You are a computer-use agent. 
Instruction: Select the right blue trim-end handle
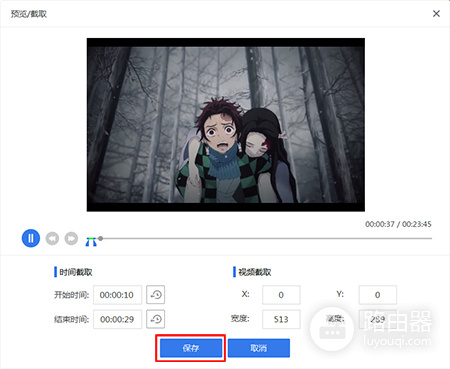coord(94,243)
